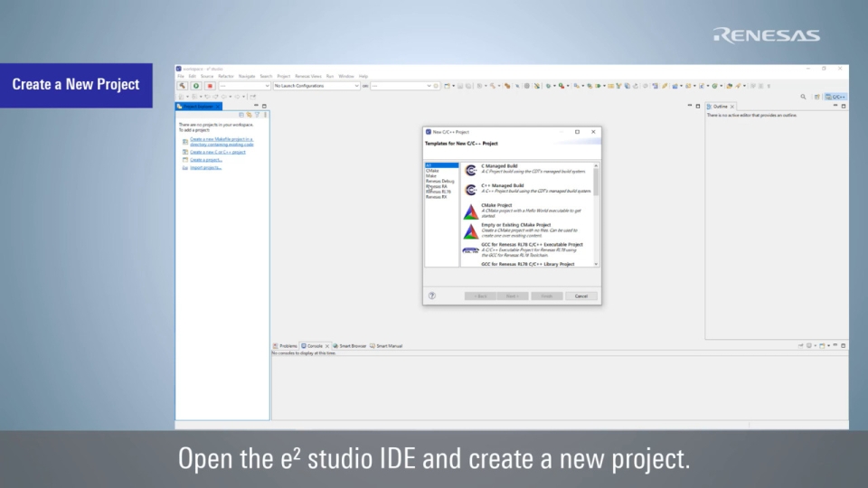The height and width of the screenshot is (488, 868).
Task: Select the Outline tab
Action: pyautogui.click(x=720, y=107)
